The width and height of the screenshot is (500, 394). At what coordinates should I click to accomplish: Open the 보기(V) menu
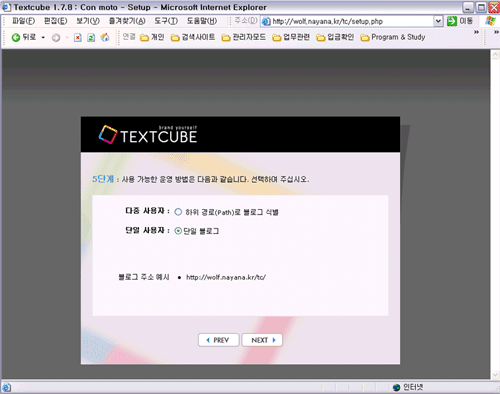[x=88, y=21]
